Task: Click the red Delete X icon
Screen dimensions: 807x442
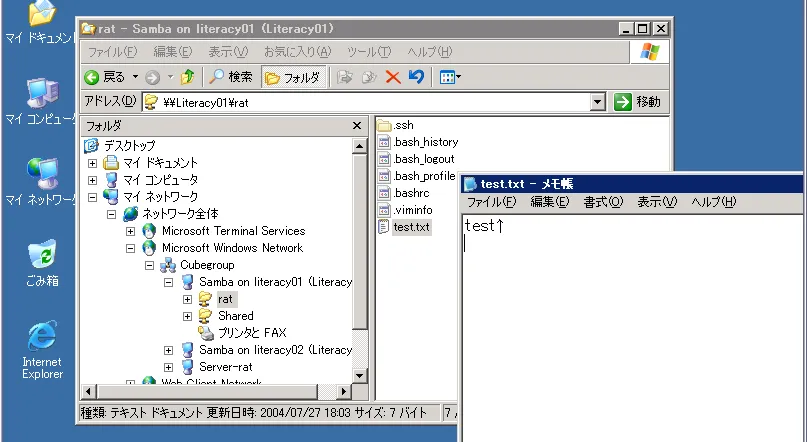Action: pos(393,77)
